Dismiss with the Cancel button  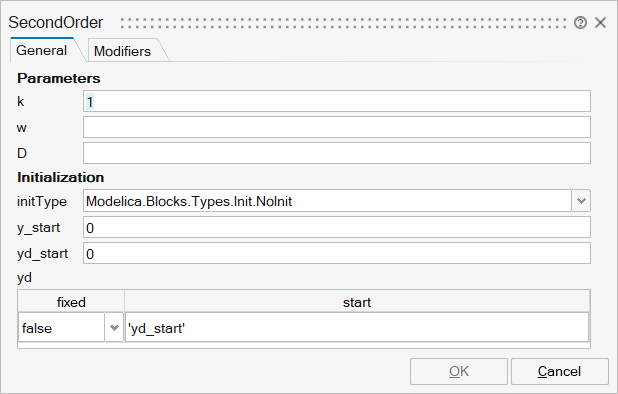[x=560, y=372]
